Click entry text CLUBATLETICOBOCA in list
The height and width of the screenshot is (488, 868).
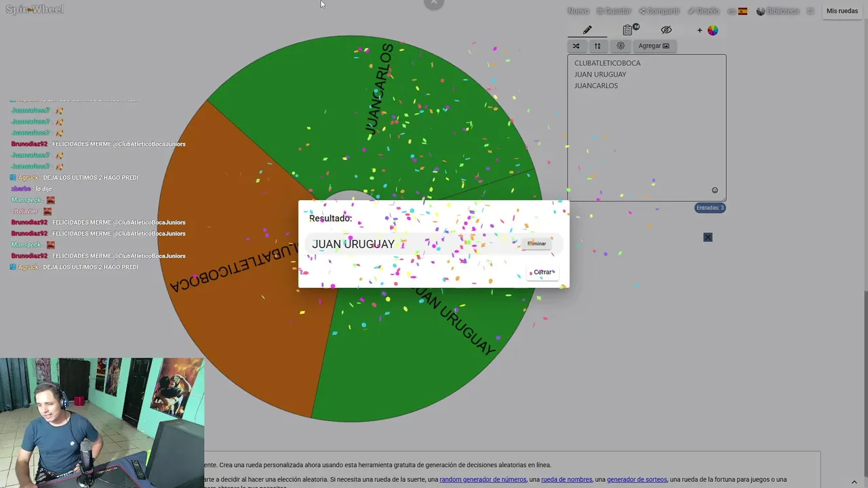tap(608, 63)
